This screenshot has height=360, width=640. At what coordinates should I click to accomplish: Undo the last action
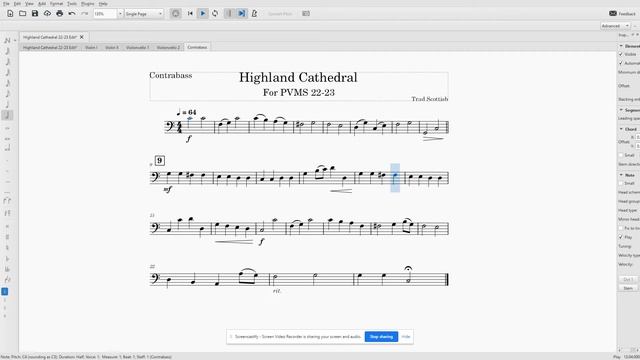[x=72, y=13]
